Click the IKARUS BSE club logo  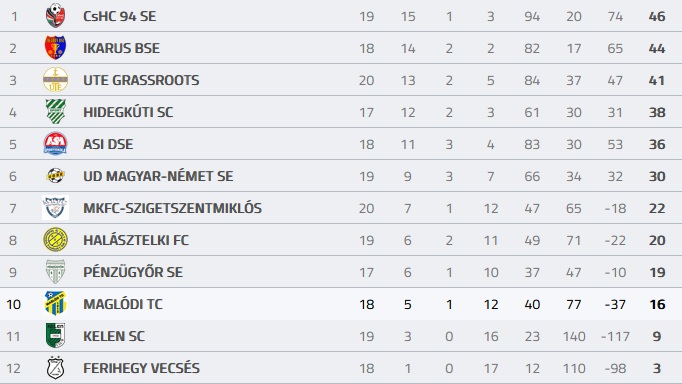pyautogui.click(x=55, y=48)
